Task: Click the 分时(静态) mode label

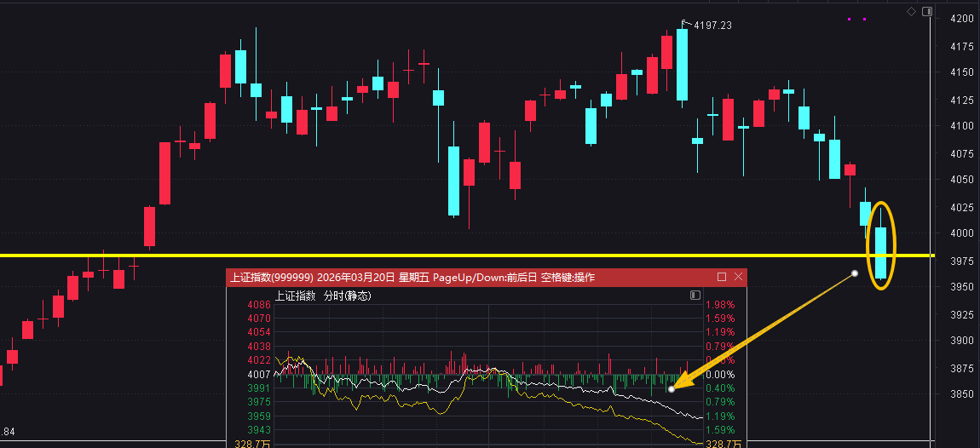Action: (x=346, y=296)
